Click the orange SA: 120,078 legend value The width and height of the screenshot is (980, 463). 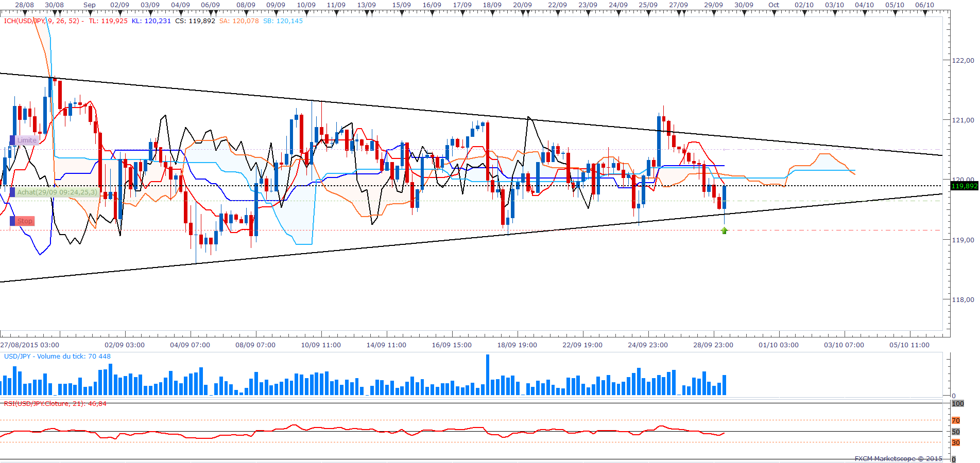(239, 21)
